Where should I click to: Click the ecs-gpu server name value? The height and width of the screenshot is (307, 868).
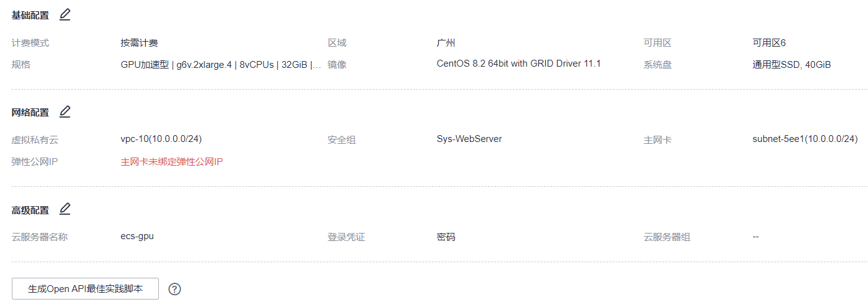coord(137,236)
